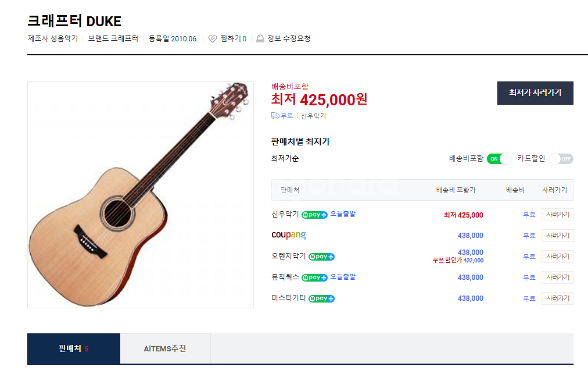Click the 425,000 lowest price for 신우악기
588x370 pixels.
click(463, 215)
